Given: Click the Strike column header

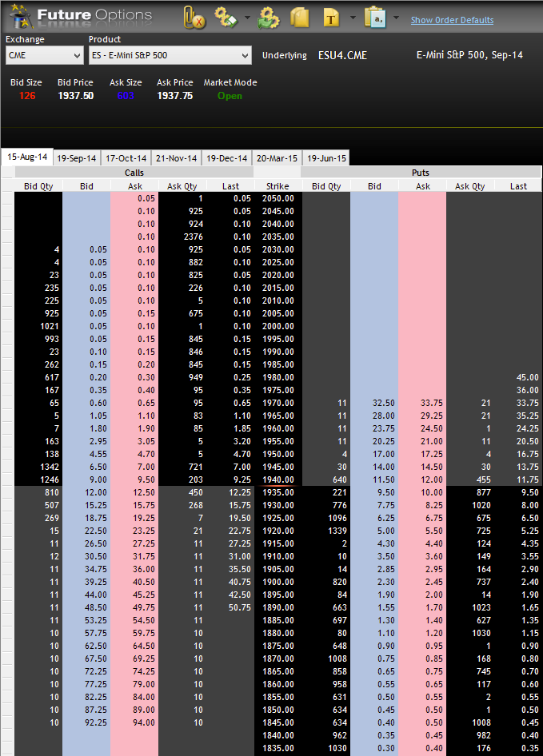Looking at the screenshot, I should [x=277, y=186].
